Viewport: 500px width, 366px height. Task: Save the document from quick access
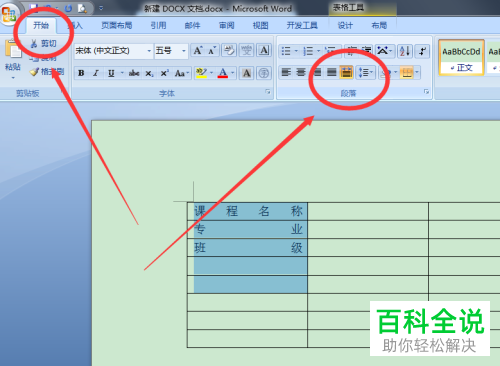tap(33, 8)
